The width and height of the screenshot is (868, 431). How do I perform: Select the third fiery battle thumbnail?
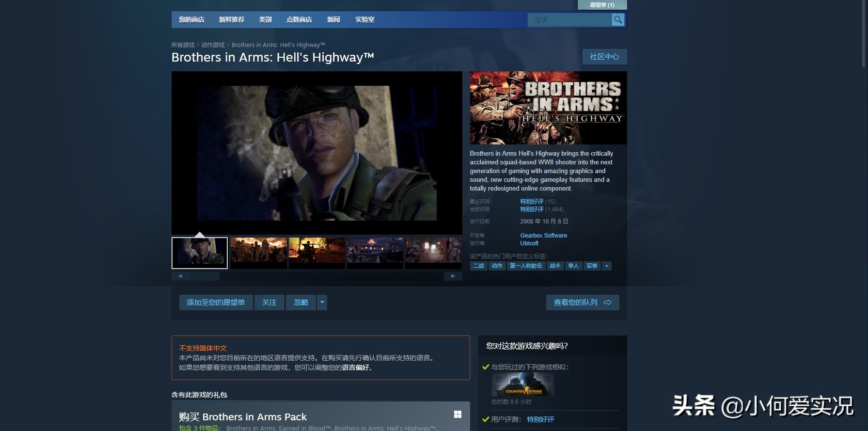(316, 253)
